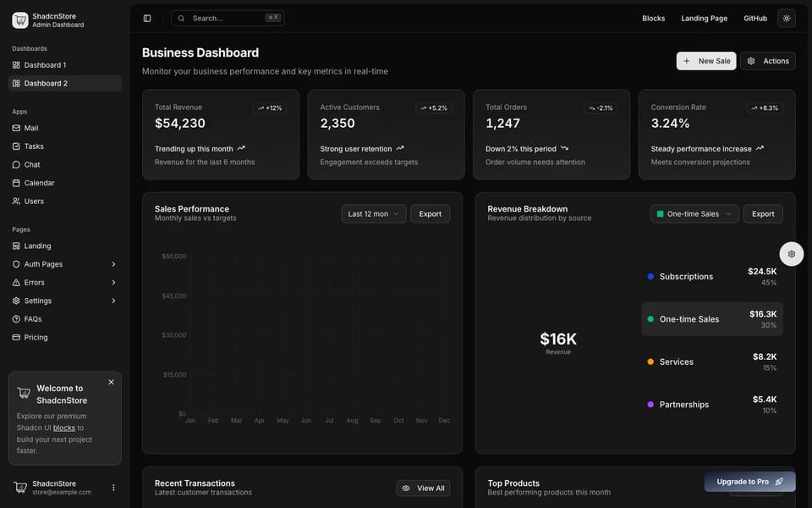
Task: Click View All transactions button
Action: pyautogui.click(x=423, y=488)
